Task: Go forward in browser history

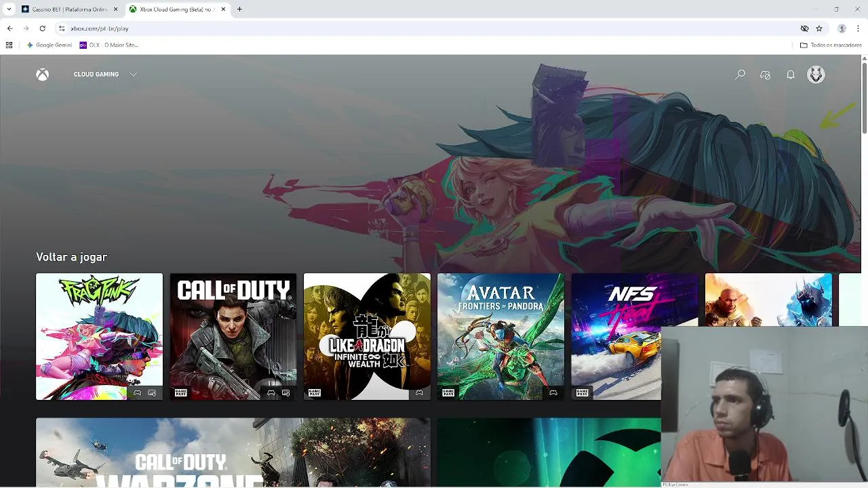Action: click(x=26, y=28)
